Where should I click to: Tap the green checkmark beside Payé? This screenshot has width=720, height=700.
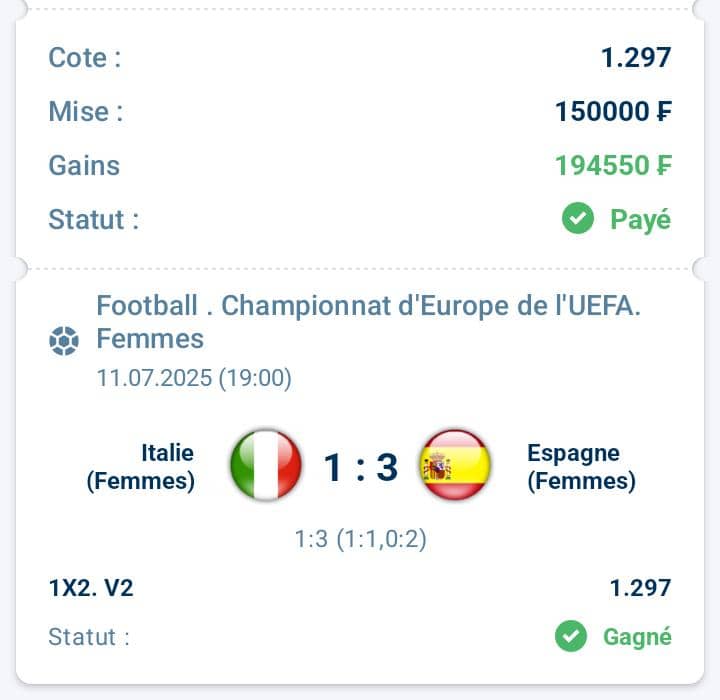578,218
